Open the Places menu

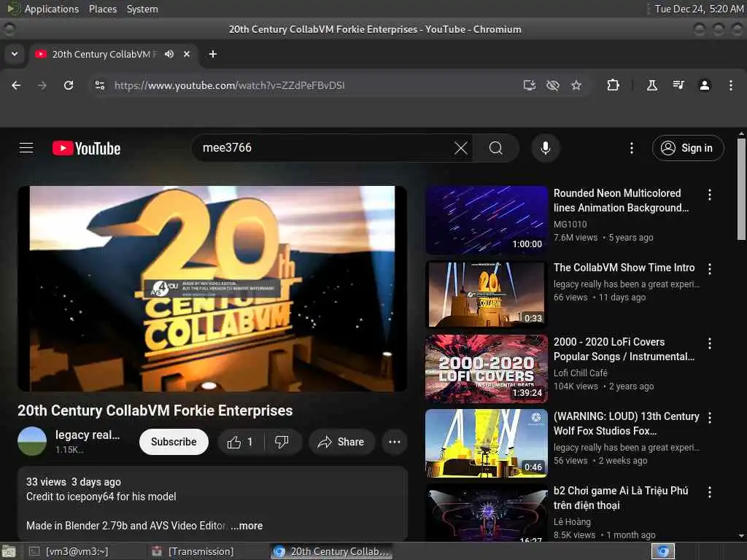[x=103, y=9]
